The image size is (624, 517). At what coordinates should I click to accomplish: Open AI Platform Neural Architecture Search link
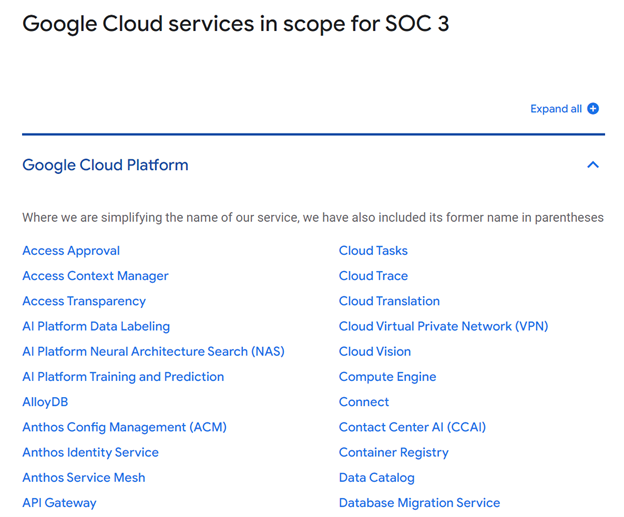coord(153,351)
